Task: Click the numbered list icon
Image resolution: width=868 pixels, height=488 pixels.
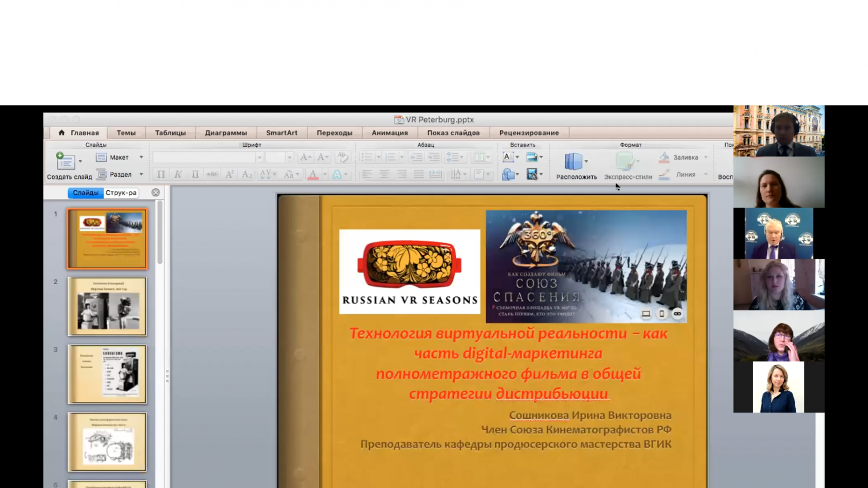Action: [391, 157]
